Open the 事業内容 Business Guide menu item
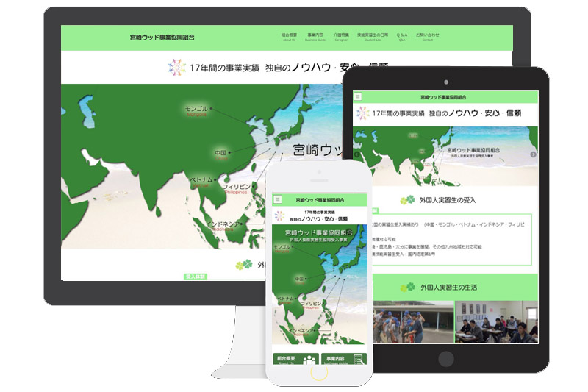The image size is (588, 392). (315, 37)
